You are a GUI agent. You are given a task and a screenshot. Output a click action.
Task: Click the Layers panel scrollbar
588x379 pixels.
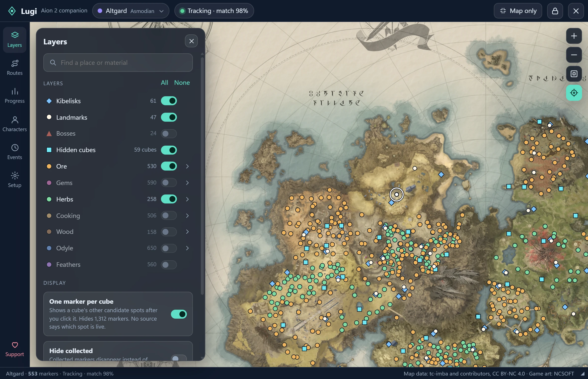click(x=202, y=176)
